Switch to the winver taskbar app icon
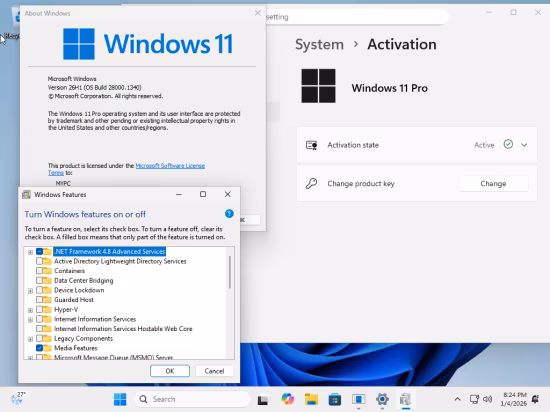This screenshot has height=412, width=550. [x=358, y=399]
